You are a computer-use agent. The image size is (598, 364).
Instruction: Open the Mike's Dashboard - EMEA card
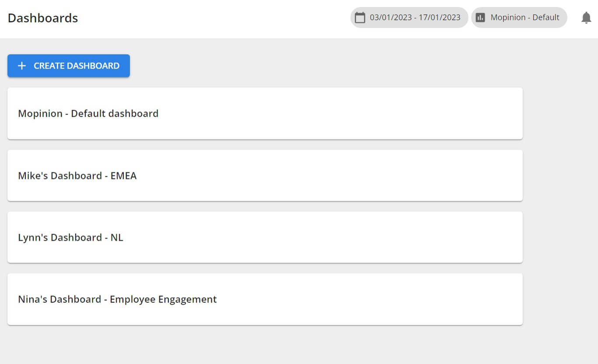pyautogui.click(x=265, y=175)
